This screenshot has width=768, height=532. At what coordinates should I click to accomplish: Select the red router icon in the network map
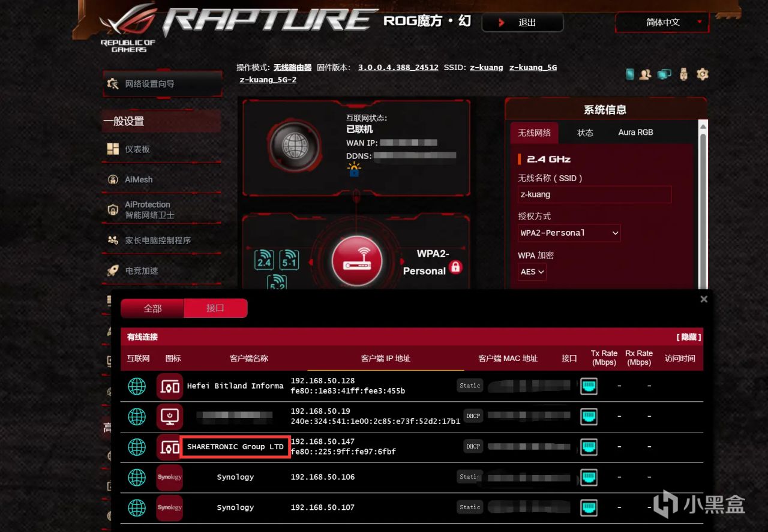(x=357, y=262)
